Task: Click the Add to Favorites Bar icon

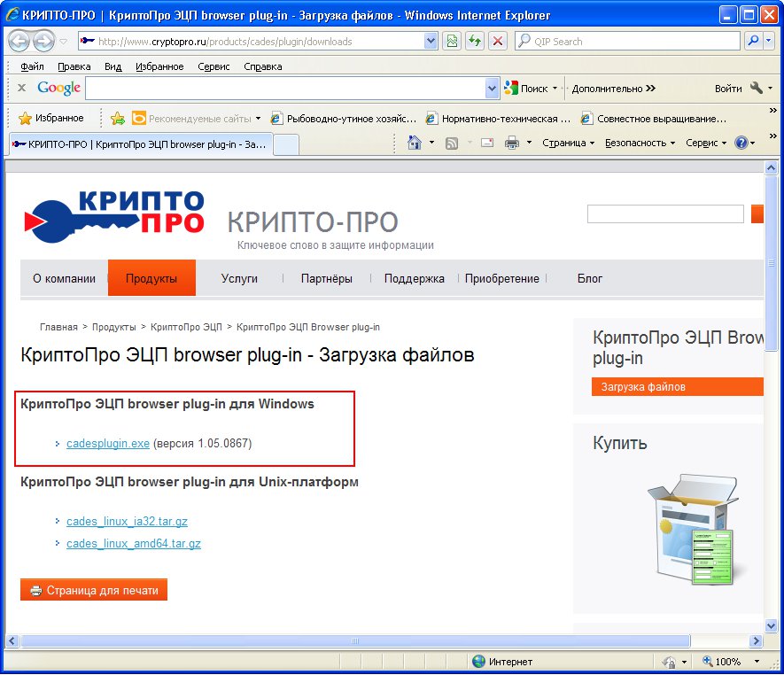Action: point(118,118)
